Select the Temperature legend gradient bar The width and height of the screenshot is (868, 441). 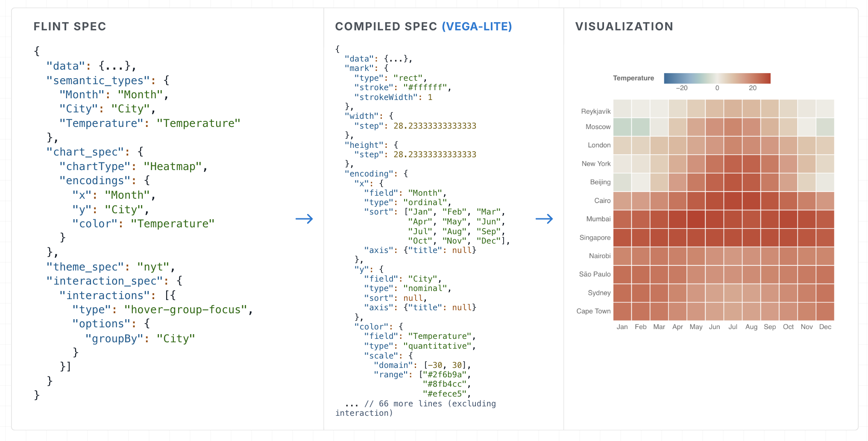pyautogui.click(x=717, y=78)
